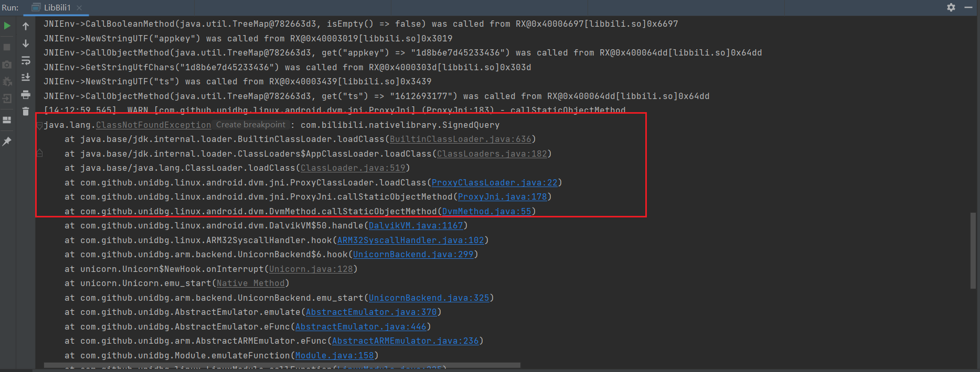The image size is (980, 372).
Task: Click the vertical console scrollbar thumb
Action: [973, 250]
